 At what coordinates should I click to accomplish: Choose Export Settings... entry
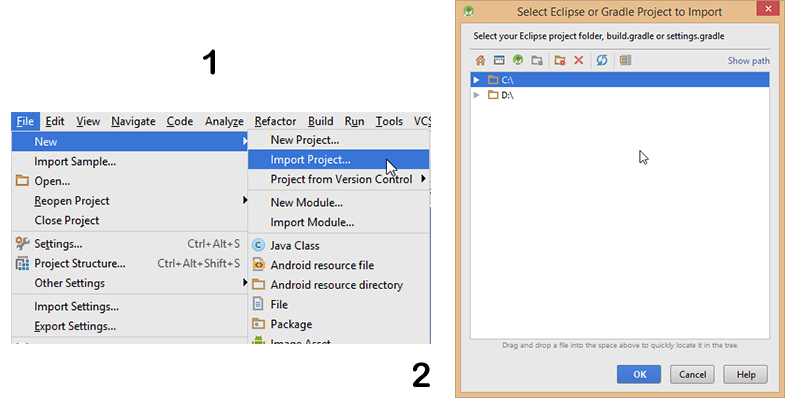click(130, 326)
